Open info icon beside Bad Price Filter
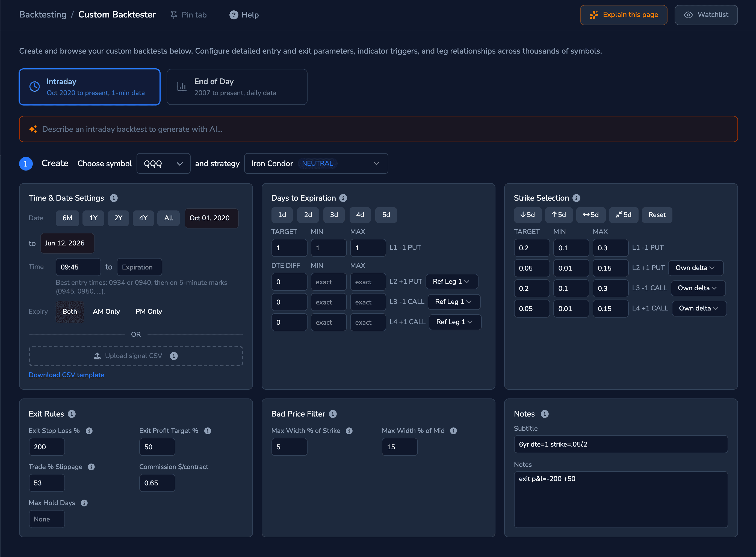Viewport: 756px width, 557px height. click(x=333, y=414)
